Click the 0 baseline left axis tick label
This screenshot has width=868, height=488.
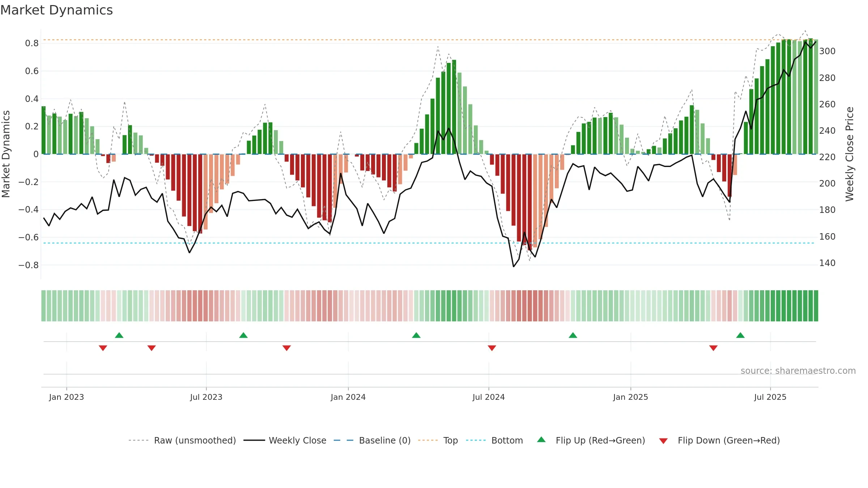tap(36, 154)
